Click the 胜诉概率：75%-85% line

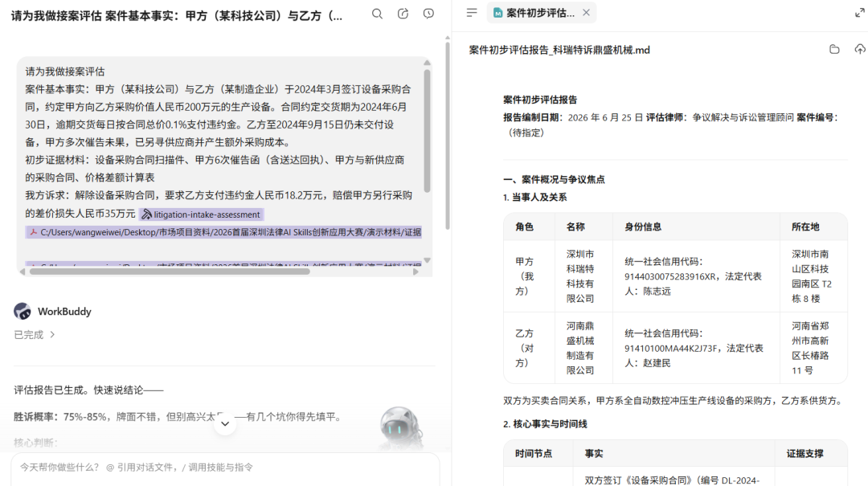pos(177,417)
